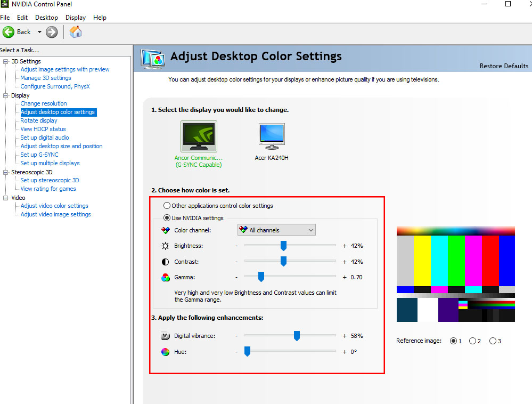This screenshot has width=532, height=404.
Task: Click the Gamma color circles icon
Action: (166, 277)
